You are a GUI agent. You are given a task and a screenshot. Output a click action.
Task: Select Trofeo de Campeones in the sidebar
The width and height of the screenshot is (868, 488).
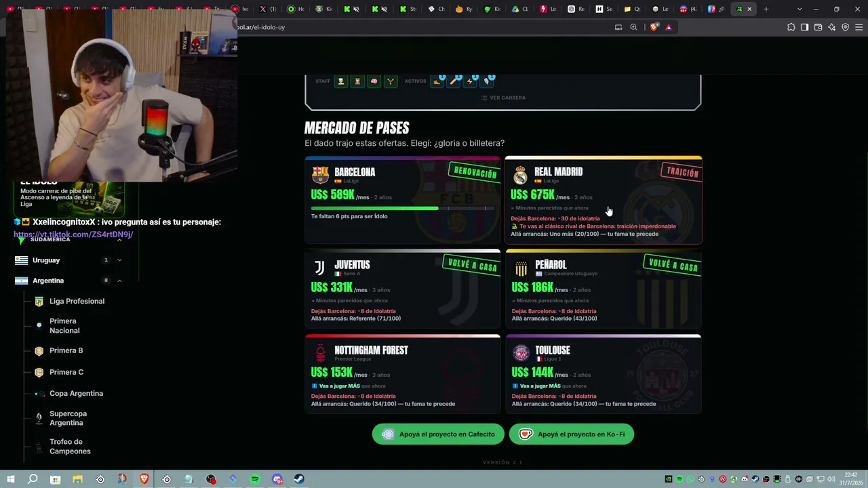point(70,447)
